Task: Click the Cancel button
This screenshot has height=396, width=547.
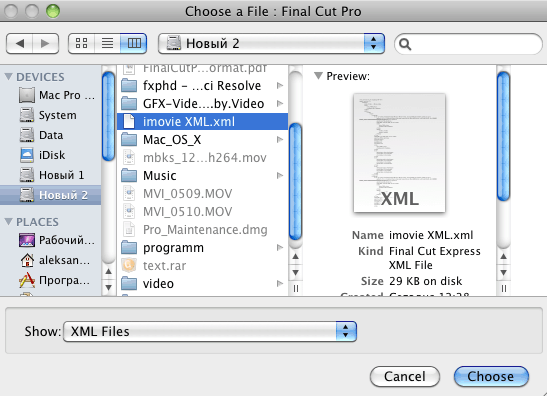Action: (405, 376)
